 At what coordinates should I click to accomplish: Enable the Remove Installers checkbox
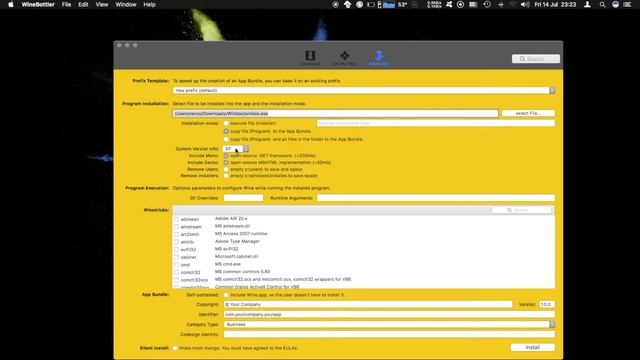(x=226, y=176)
